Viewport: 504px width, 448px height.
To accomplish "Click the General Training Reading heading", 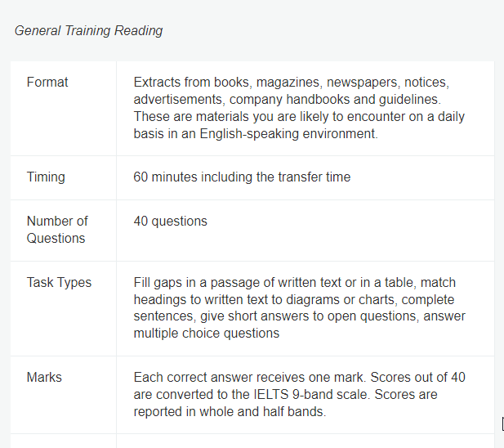I will coord(89,31).
